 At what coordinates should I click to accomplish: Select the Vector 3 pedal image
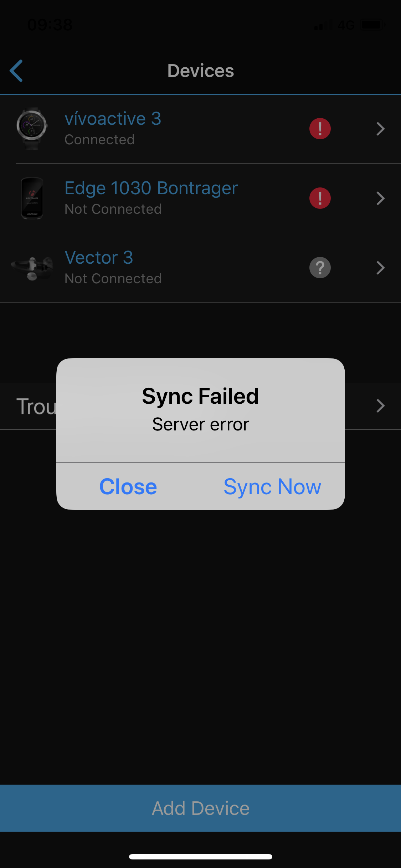32,268
